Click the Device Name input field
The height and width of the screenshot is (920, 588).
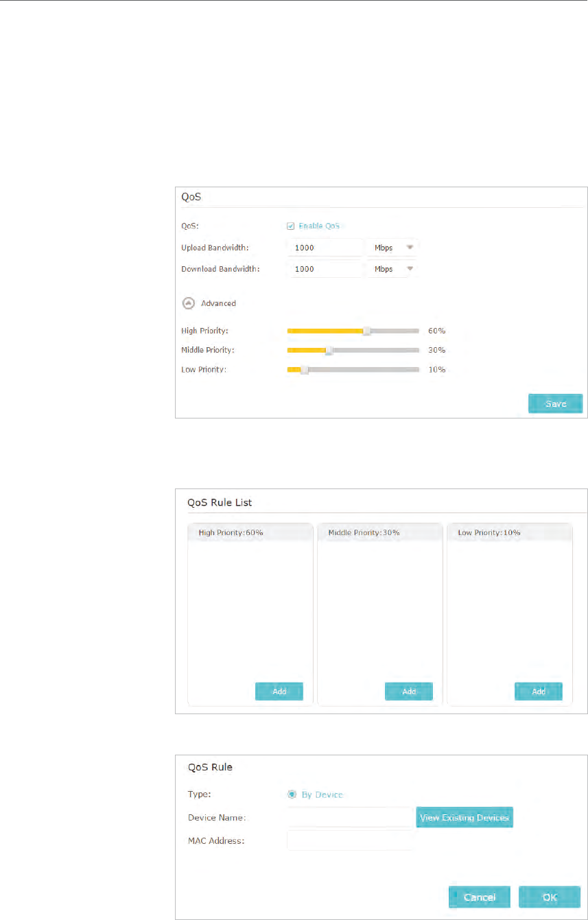(x=350, y=817)
